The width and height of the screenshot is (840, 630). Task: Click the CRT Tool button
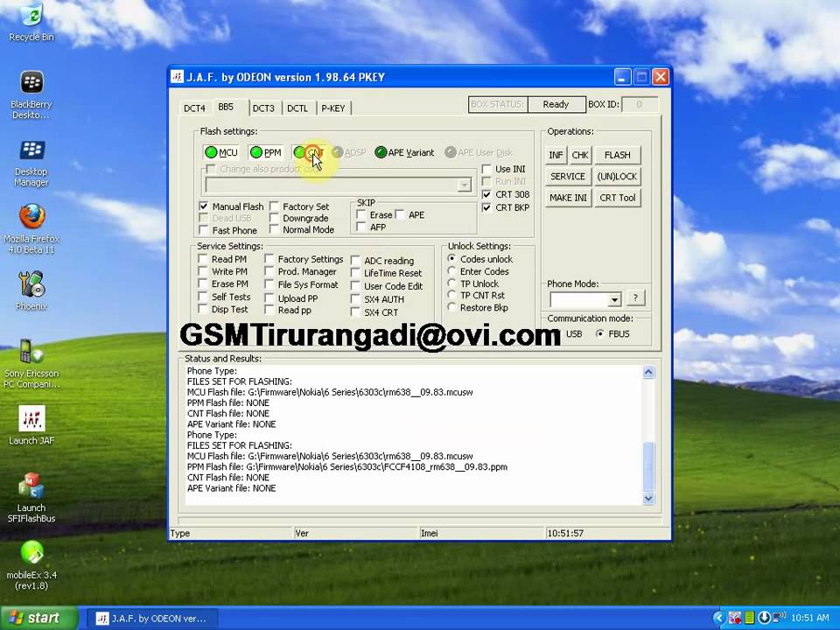617,198
